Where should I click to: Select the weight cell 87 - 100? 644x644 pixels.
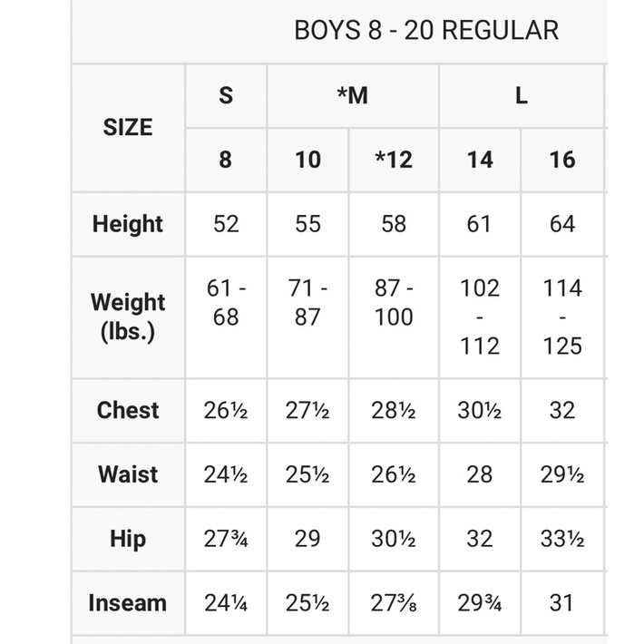[x=394, y=303]
